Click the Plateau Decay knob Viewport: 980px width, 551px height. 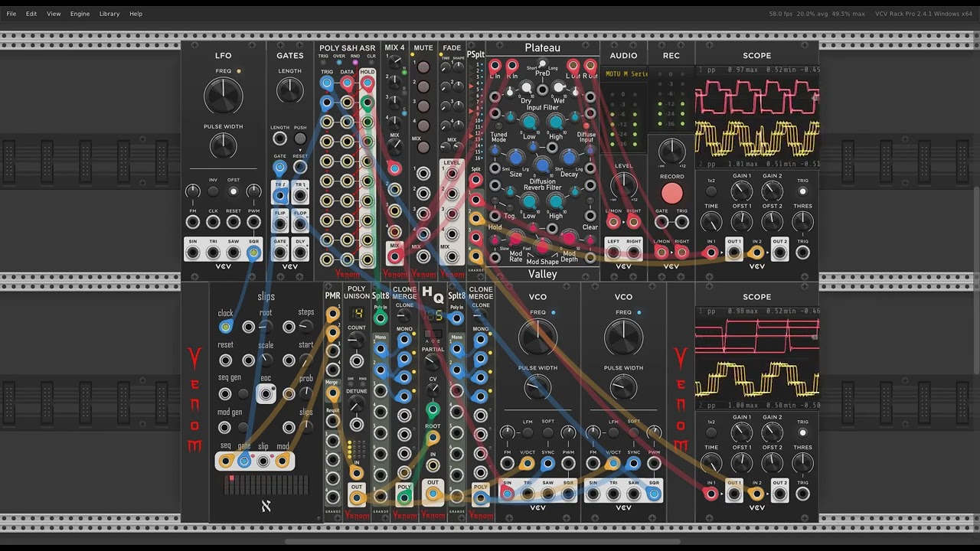569,158
